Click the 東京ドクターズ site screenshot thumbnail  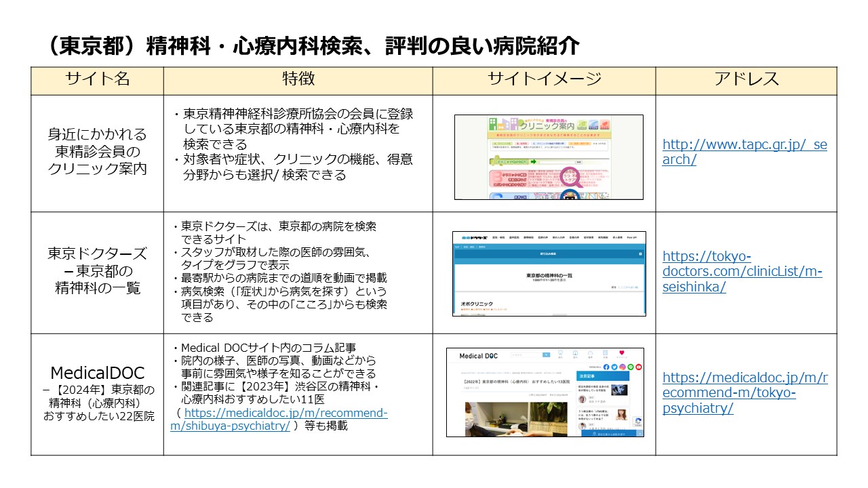tap(549, 274)
